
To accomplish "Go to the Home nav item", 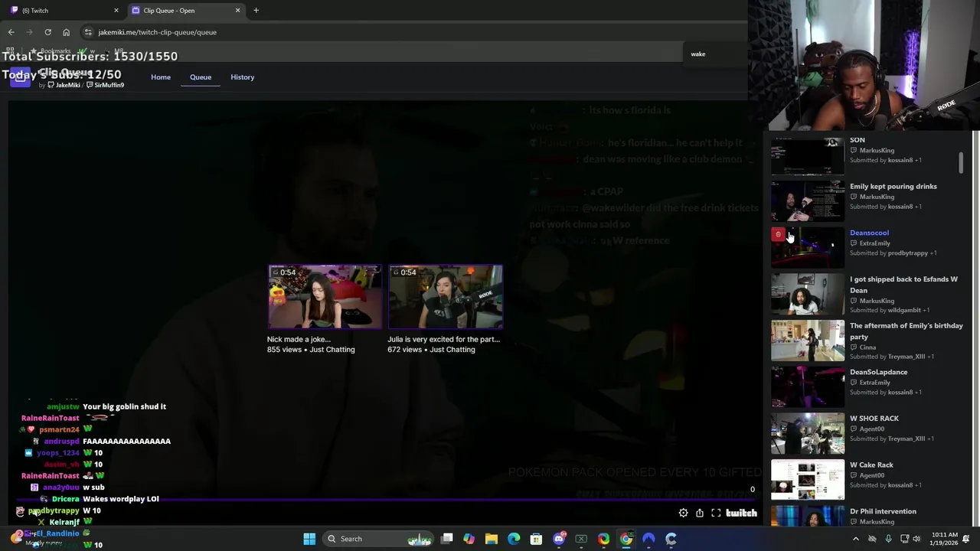I will [x=161, y=77].
